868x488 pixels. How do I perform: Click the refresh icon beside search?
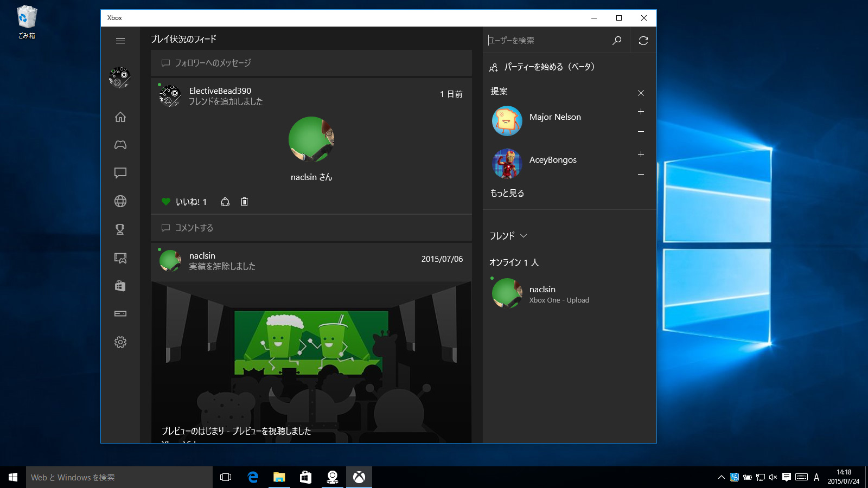tap(643, 41)
